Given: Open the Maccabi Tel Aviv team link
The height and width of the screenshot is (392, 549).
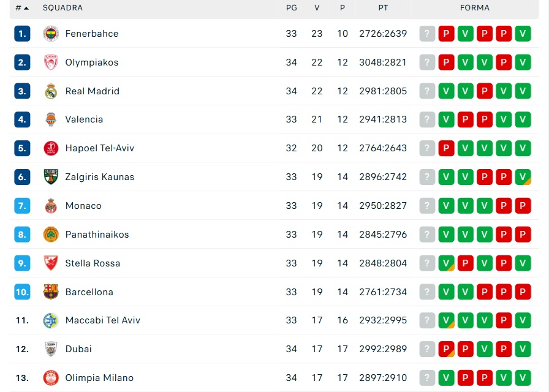Looking at the screenshot, I should (103, 320).
